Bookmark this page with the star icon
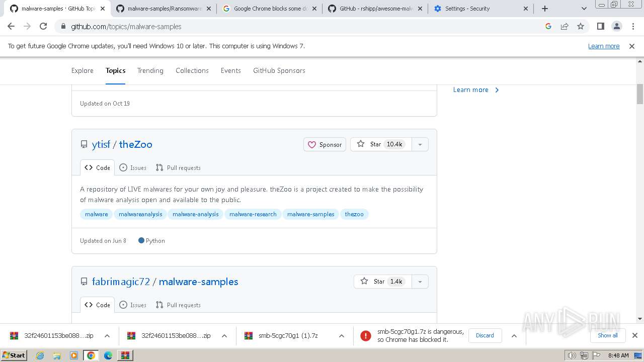Image resolution: width=644 pixels, height=362 pixels. point(581,27)
